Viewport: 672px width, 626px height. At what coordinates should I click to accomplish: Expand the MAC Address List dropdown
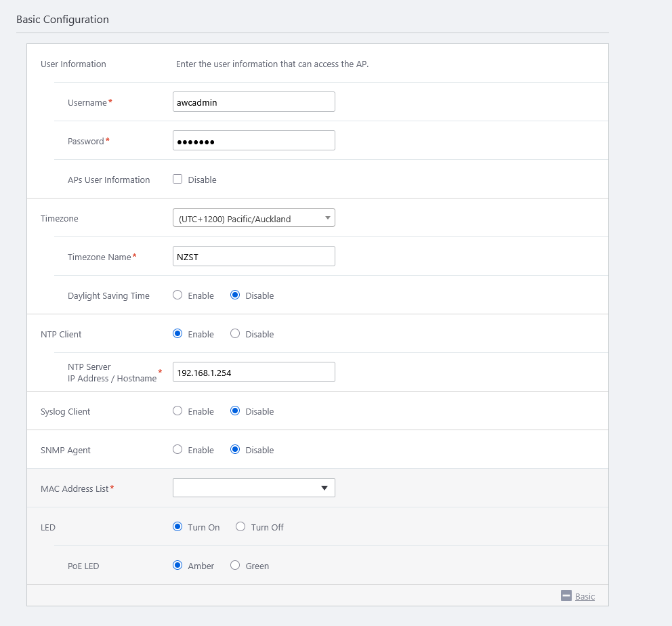tap(253, 488)
